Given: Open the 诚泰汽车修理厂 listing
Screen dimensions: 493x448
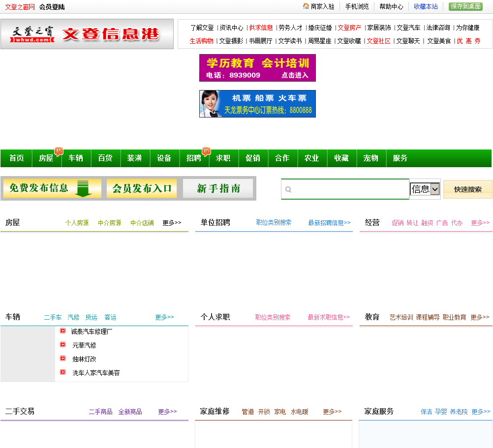Looking at the screenshot, I should point(92,331).
